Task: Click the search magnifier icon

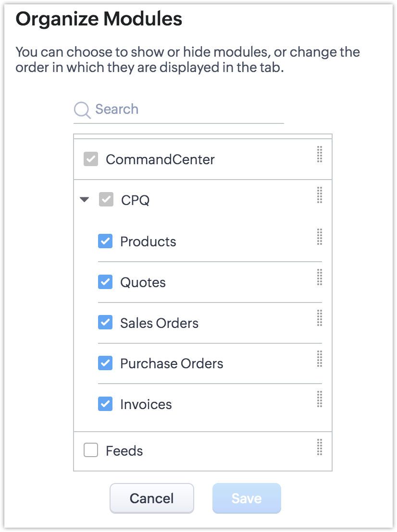Action: coord(82,110)
